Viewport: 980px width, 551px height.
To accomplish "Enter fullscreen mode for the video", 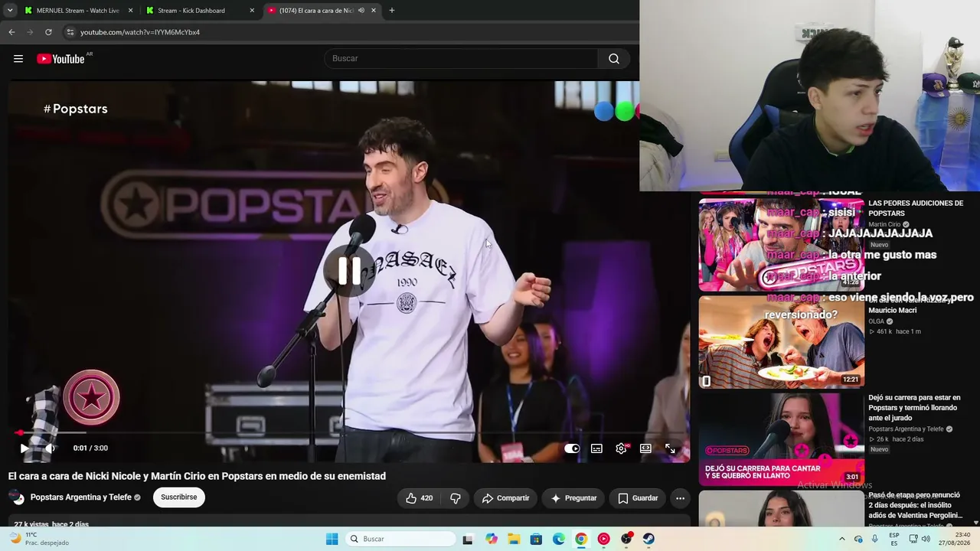I will (x=670, y=448).
